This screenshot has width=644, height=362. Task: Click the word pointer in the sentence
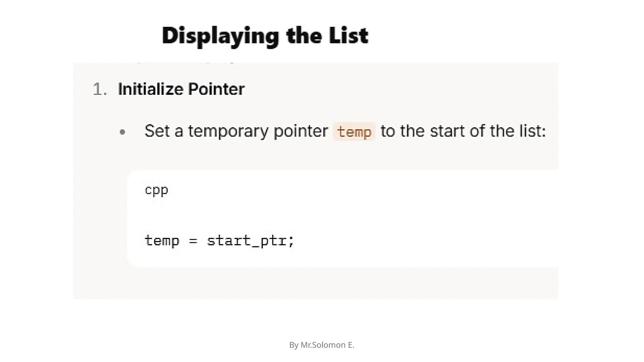[301, 131]
